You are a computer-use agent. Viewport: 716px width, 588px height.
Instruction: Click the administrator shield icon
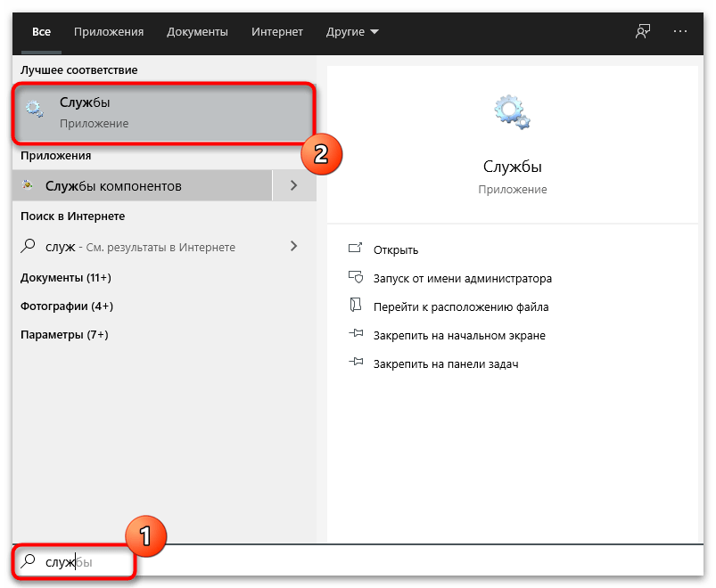[356, 278]
